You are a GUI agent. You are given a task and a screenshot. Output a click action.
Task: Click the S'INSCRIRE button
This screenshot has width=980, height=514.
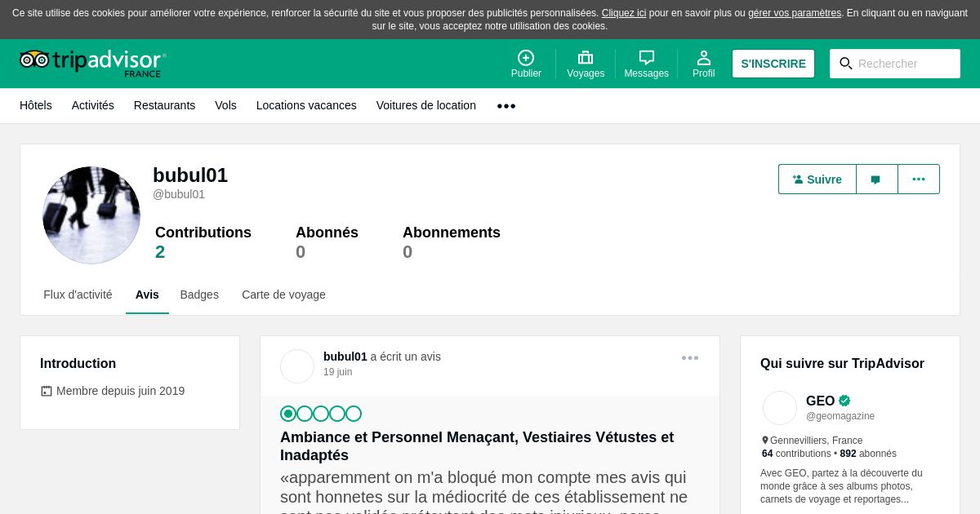coord(773,64)
